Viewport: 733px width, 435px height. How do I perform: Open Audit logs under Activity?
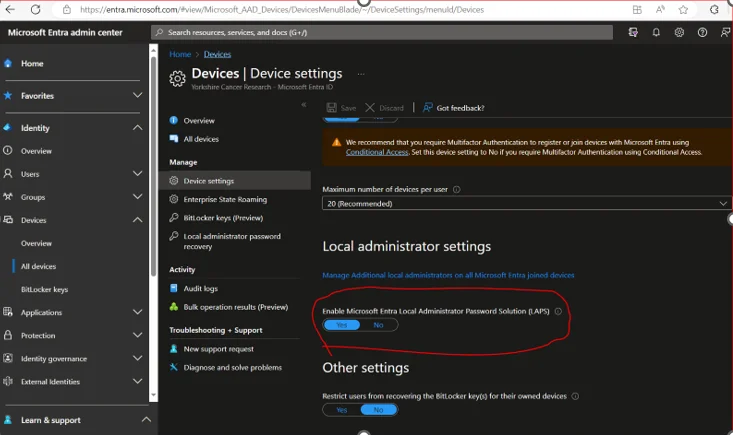point(201,288)
